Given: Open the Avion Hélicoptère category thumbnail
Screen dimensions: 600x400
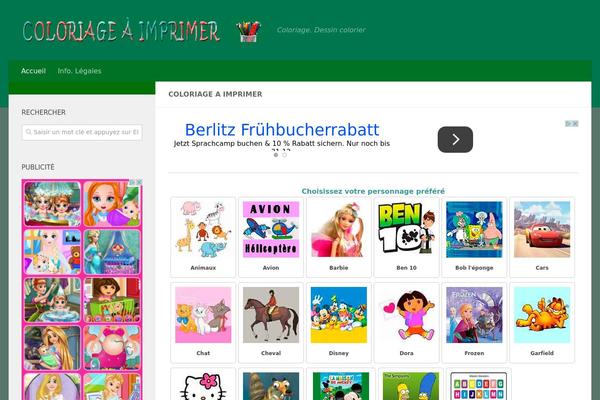Looking at the screenshot, I should pos(271,230).
